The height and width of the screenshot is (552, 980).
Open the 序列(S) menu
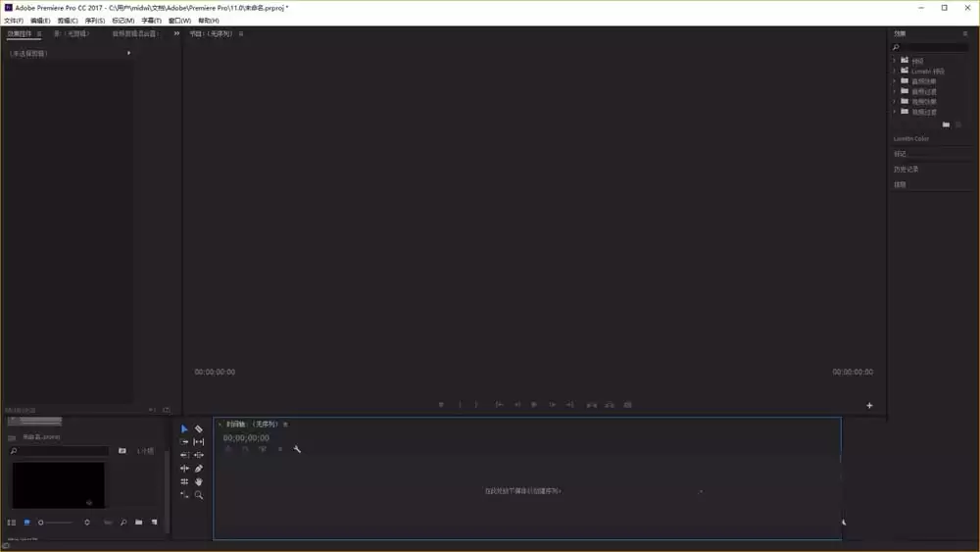click(x=95, y=21)
